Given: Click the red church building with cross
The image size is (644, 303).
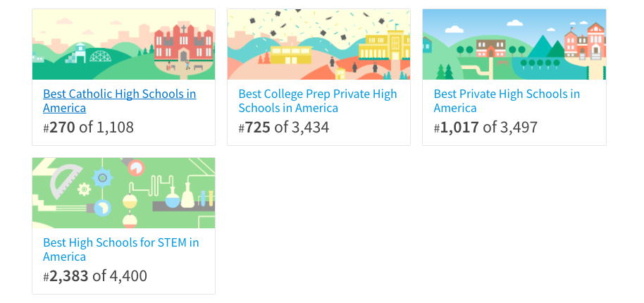Looking at the screenshot, I should (184, 43).
